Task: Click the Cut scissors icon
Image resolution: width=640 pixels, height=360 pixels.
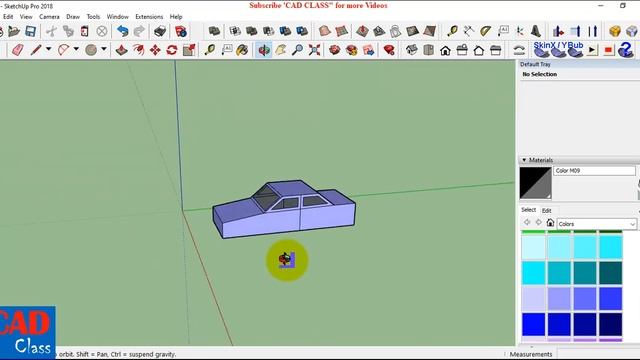Action: [51, 31]
